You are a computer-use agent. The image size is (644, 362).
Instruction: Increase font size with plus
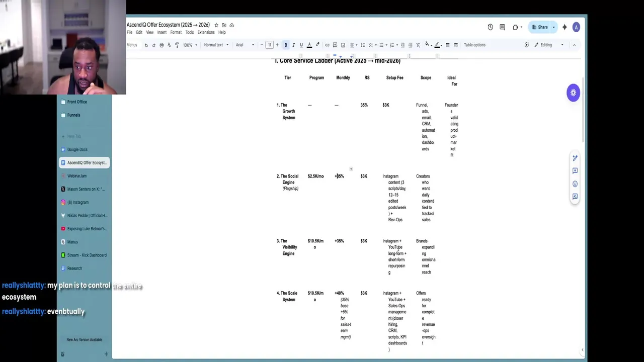[x=277, y=45]
